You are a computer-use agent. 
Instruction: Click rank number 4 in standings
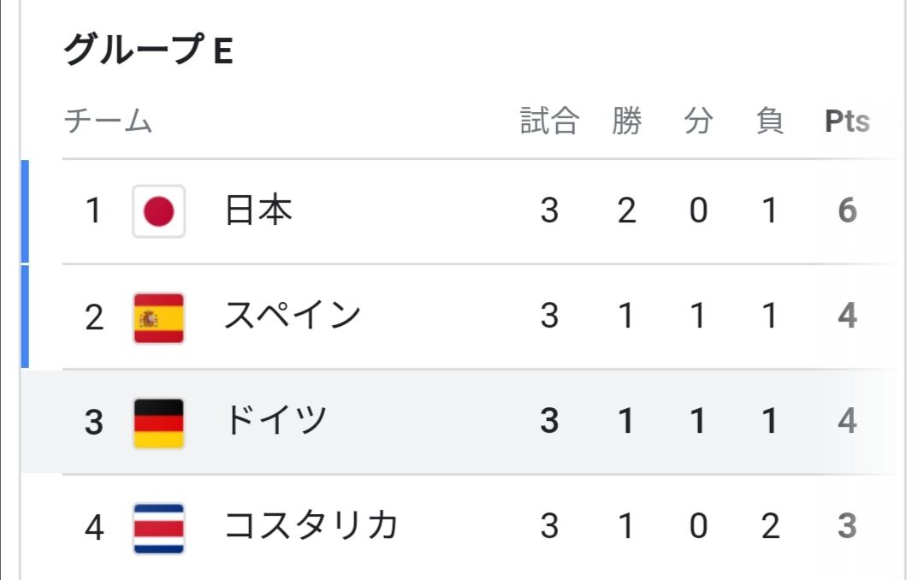[x=94, y=528]
